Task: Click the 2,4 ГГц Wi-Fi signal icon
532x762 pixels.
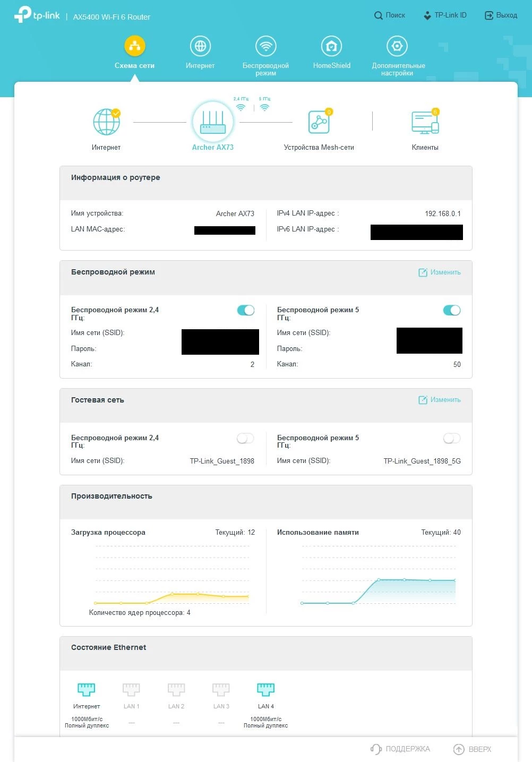Action: (x=241, y=107)
